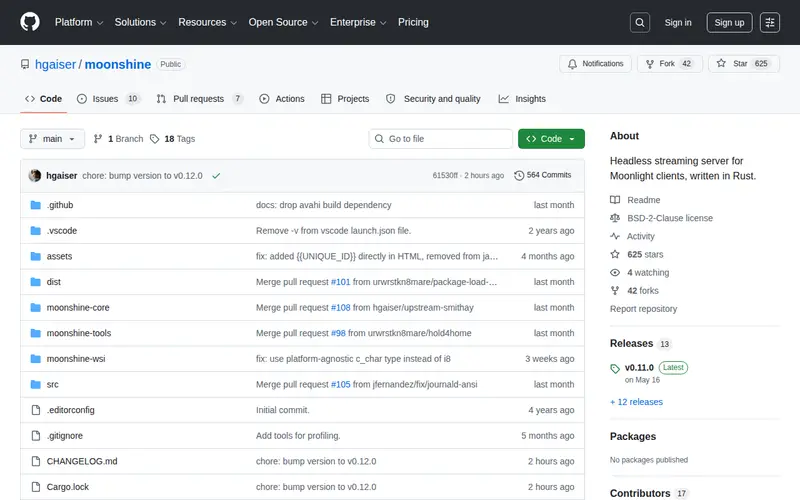Open the commit hash 61530ff link
Viewport: 800px width, 500px height.
pyautogui.click(x=445, y=176)
